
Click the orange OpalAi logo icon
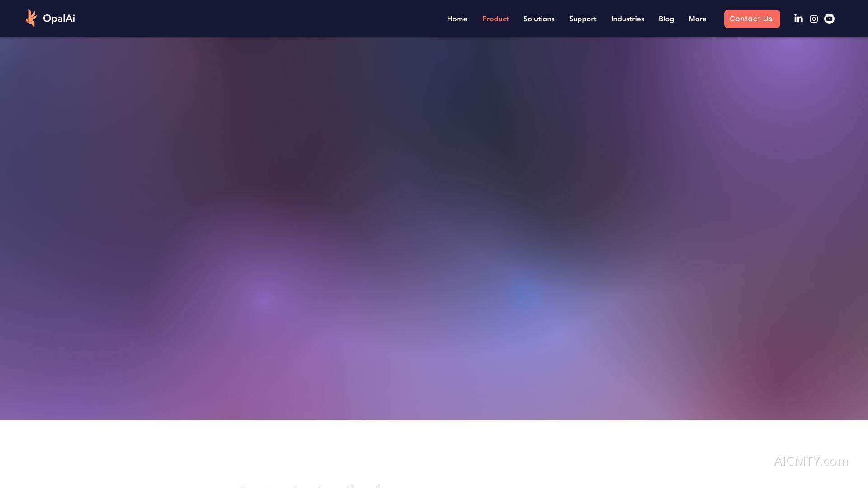pyautogui.click(x=31, y=19)
